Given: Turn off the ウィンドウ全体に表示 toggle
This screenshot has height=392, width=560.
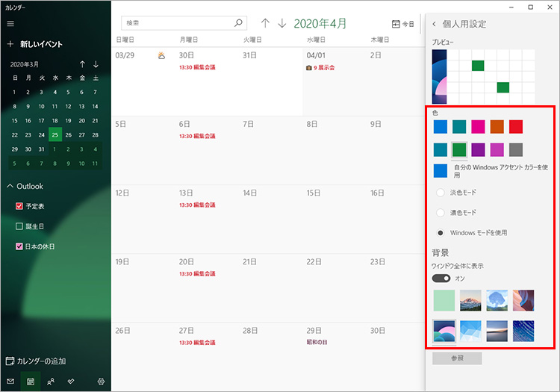Looking at the screenshot, I should (441, 278).
